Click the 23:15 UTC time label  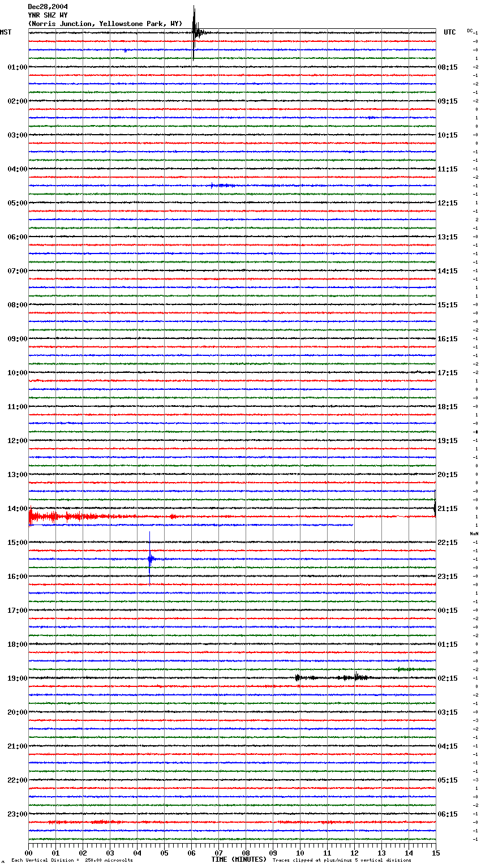[x=448, y=577]
